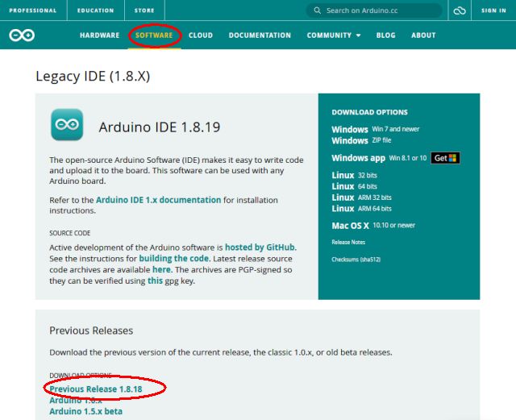Open the About page
This screenshot has width=516, height=420.
(423, 35)
